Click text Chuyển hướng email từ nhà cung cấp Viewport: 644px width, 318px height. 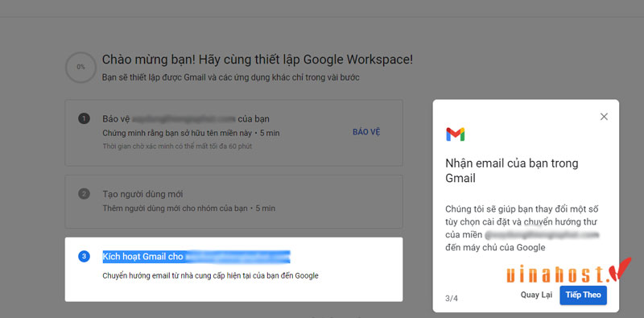(210, 275)
